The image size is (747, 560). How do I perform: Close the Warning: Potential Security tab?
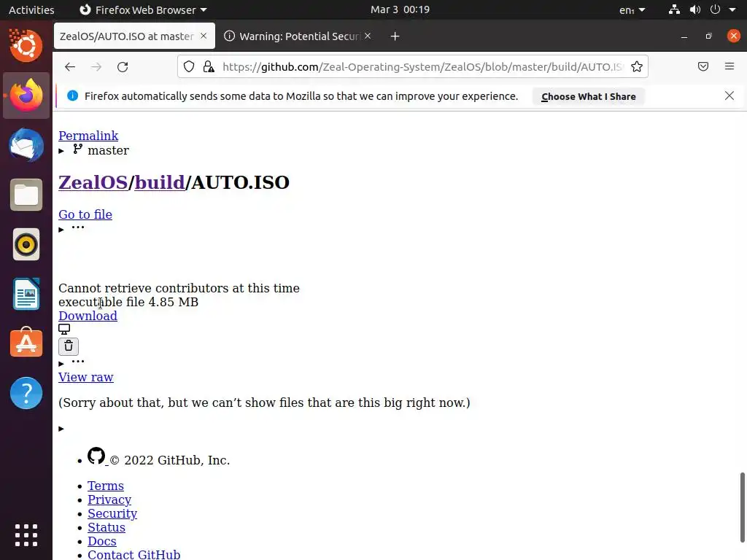coord(368,36)
